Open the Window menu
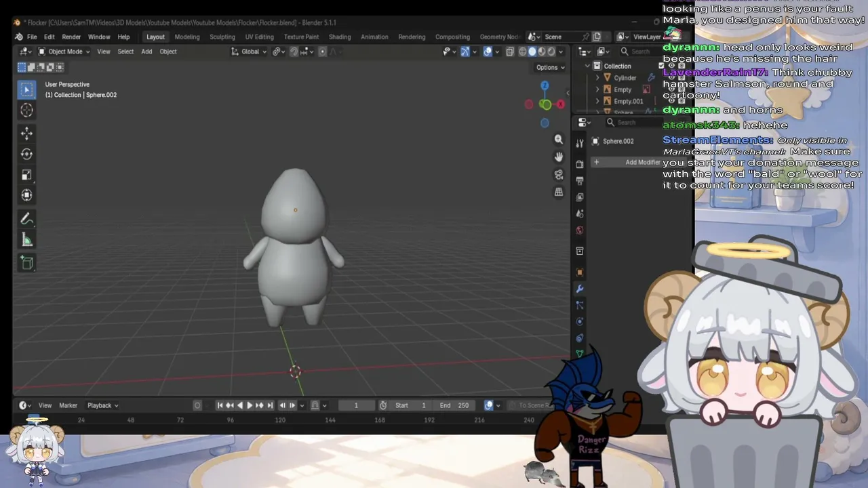Image resolution: width=868 pixels, height=488 pixels. click(x=99, y=37)
